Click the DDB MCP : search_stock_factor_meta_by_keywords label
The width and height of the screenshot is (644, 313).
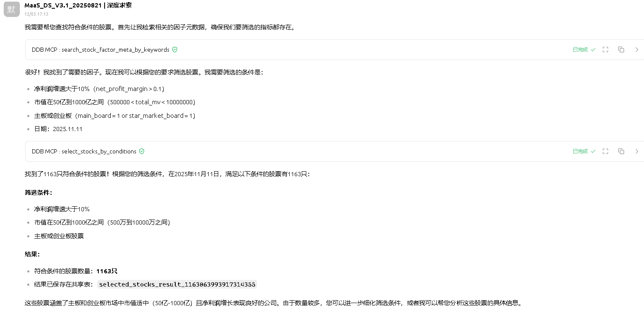(100, 50)
